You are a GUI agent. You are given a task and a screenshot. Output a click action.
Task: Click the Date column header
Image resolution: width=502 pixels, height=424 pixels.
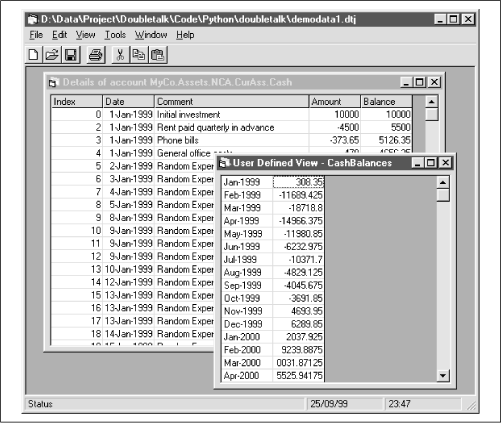[x=129, y=101]
